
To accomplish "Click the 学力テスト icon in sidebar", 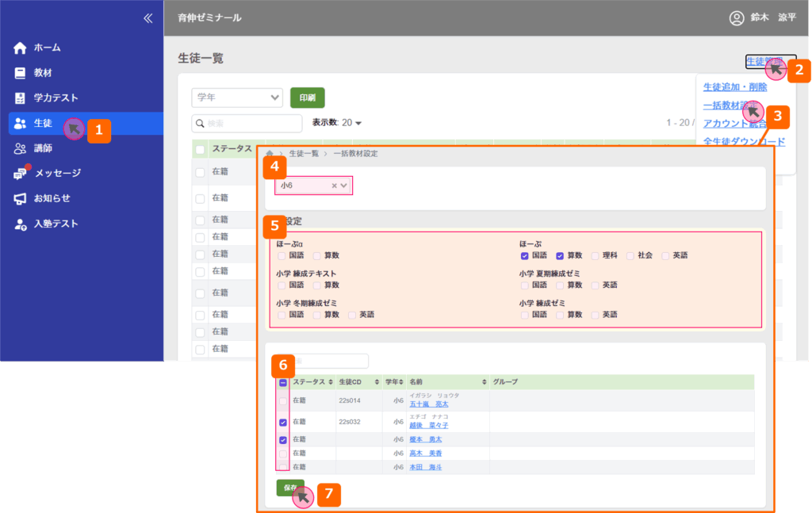I will click(x=21, y=98).
